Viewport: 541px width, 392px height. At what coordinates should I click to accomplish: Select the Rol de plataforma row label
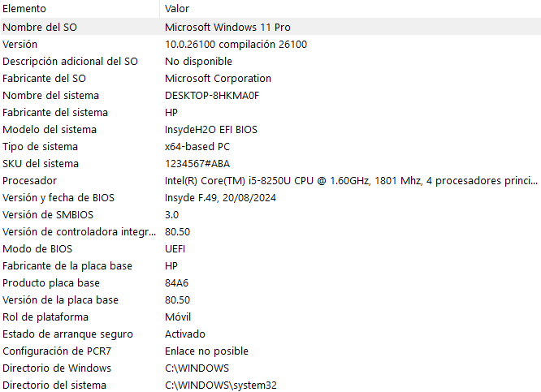pos(45,317)
